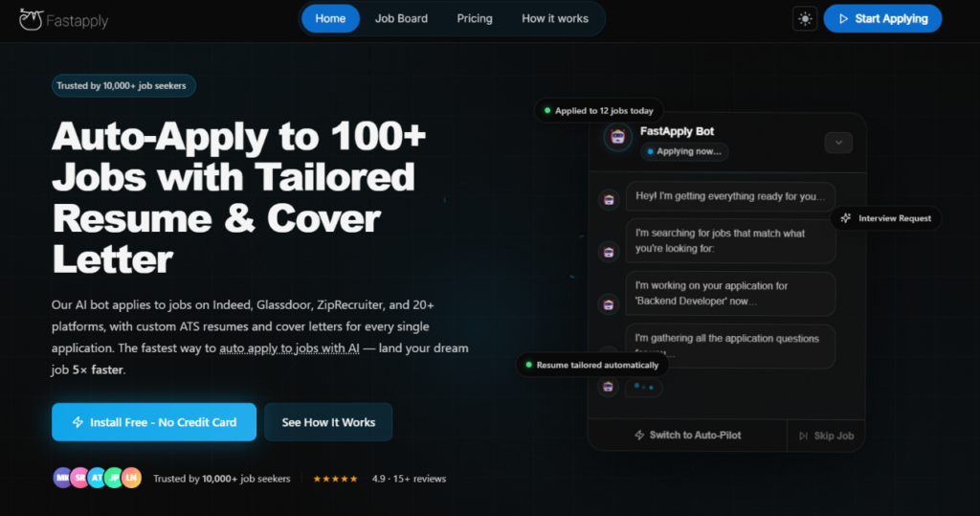Click the five-star rating icons
The image size is (980, 516).
335,479
